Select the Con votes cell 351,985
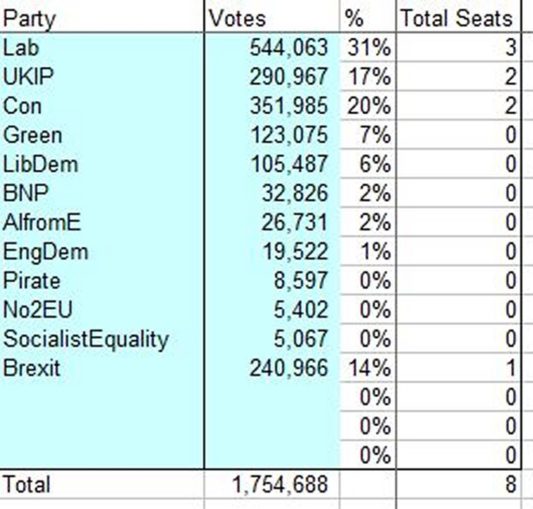The image size is (533, 509). pos(272,106)
